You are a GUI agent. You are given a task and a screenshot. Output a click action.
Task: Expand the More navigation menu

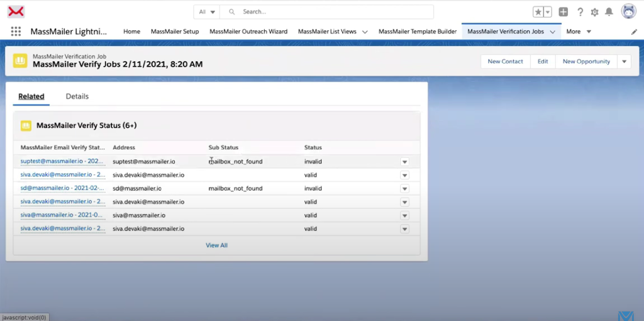(578, 31)
